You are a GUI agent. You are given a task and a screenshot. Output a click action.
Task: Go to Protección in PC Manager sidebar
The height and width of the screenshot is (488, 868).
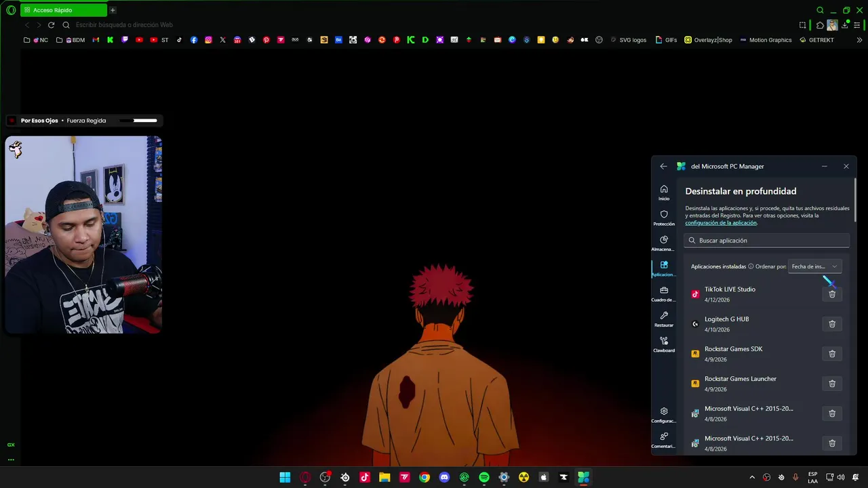click(664, 218)
